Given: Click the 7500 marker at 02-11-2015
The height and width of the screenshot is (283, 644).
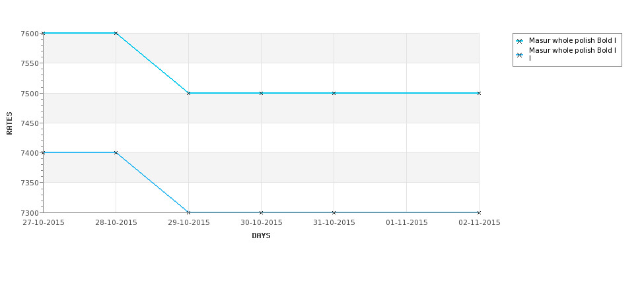Looking at the screenshot, I should pos(480,93).
